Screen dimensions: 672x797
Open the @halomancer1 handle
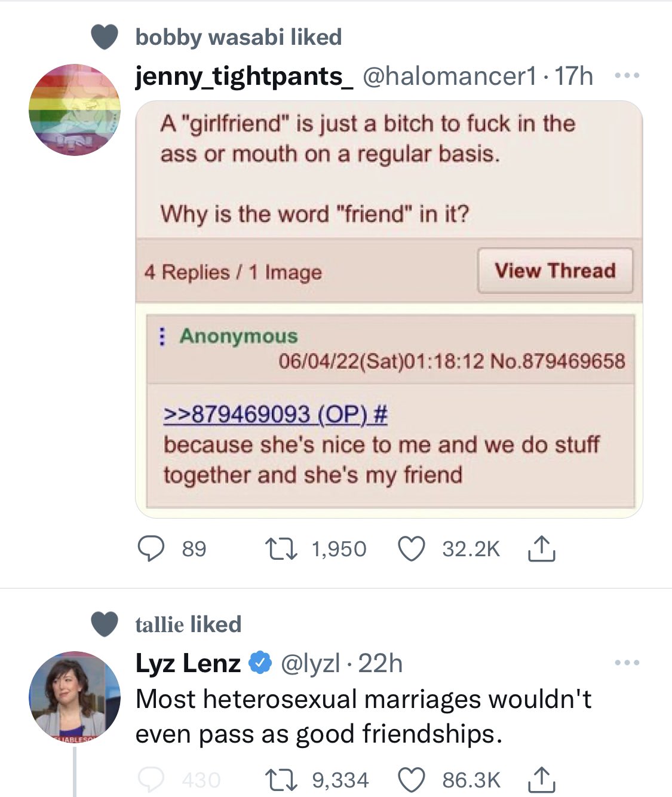450,76
